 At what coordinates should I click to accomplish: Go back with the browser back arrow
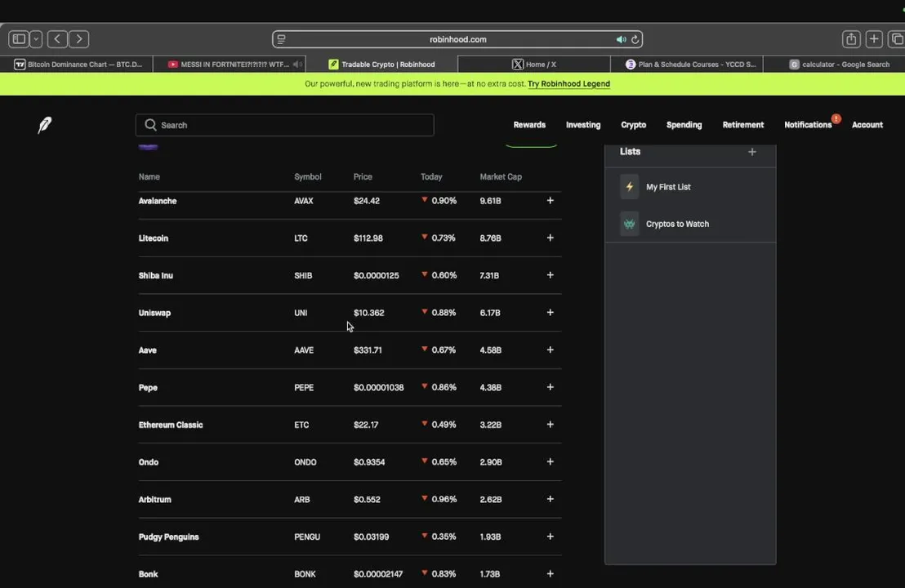tap(57, 38)
